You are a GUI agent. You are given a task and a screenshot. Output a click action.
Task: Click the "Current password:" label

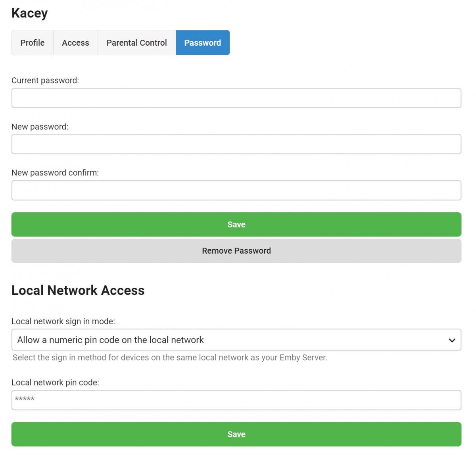[x=45, y=81]
